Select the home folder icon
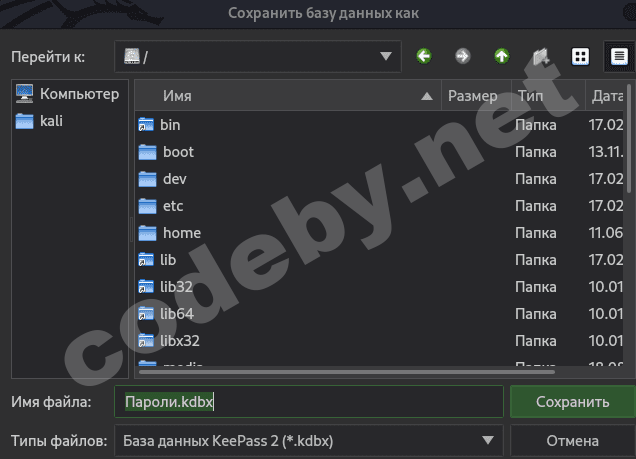Viewport: 636px width, 459px height. tap(148, 233)
